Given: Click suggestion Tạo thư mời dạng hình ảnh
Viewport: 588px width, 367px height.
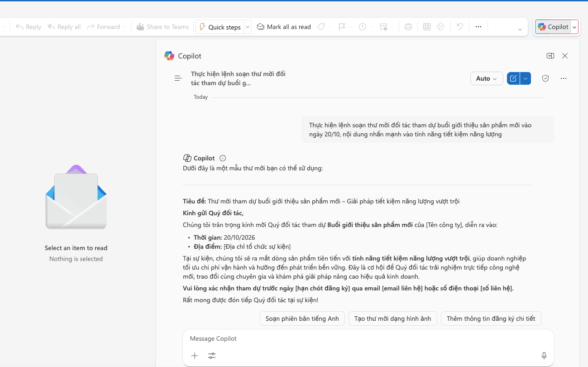Looking at the screenshot, I should pos(393,319).
